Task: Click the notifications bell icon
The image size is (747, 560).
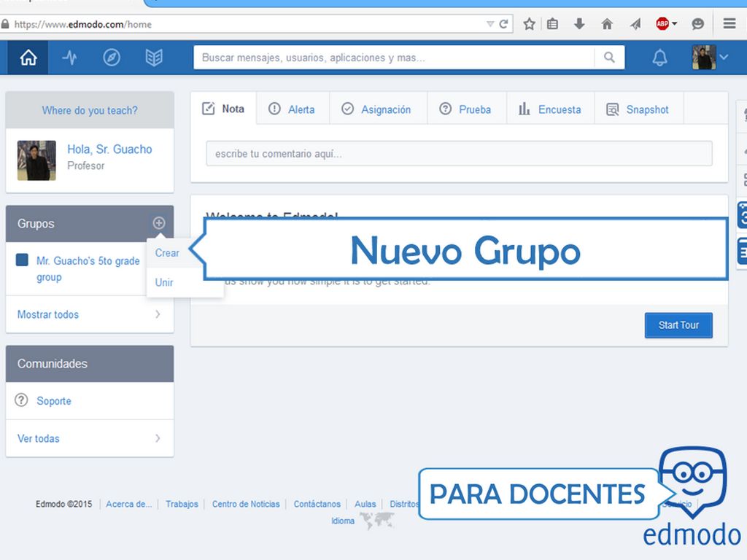Action: click(x=659, y=58)
